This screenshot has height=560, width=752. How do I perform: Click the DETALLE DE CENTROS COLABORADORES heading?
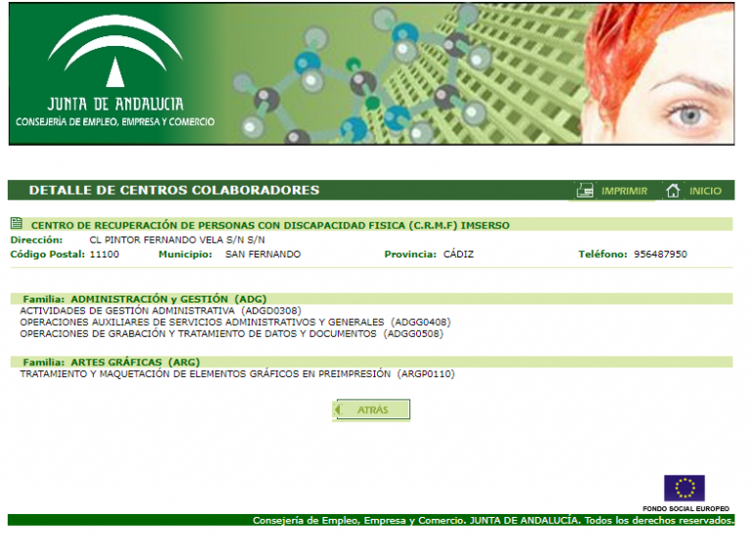tap(174, 190)
